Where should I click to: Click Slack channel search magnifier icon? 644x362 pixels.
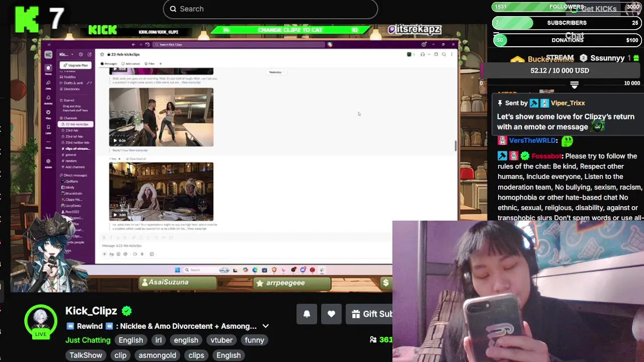coord(444,54)
